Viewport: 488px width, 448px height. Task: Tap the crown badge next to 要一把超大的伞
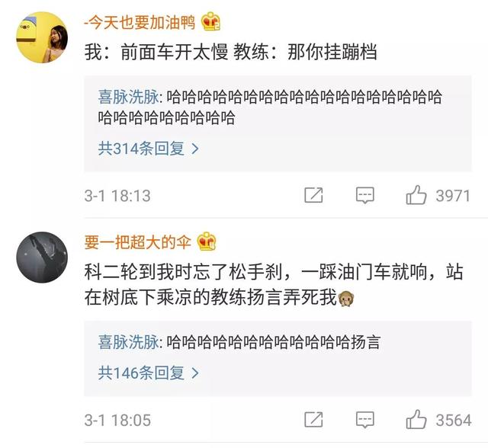click(207, 242)
